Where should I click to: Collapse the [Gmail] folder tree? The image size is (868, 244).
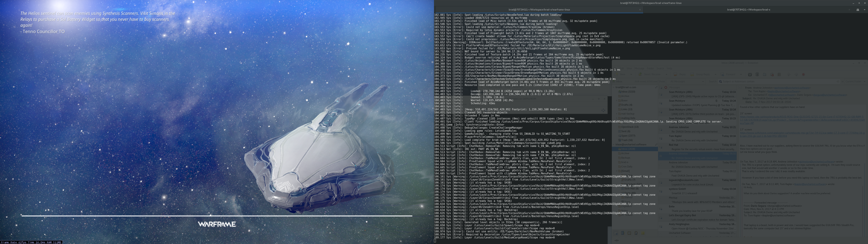(617, 171)
